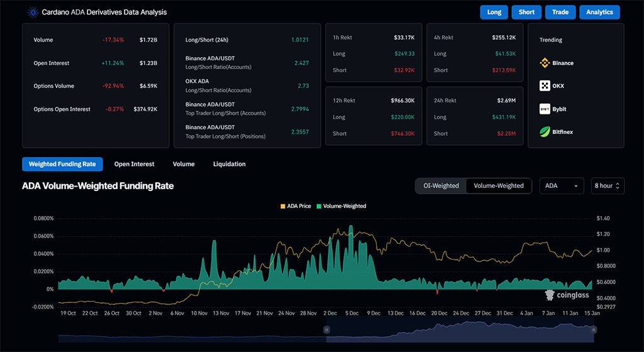The height and width of the screenshot is (352, 644).
Task: Toggle ADA Price series in legend
Action: [x=295, y=206]
